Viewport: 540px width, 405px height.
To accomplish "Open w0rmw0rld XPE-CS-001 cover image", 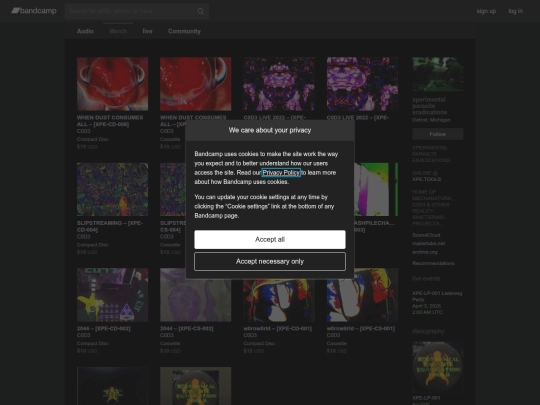I will click(x=362, y=300).
